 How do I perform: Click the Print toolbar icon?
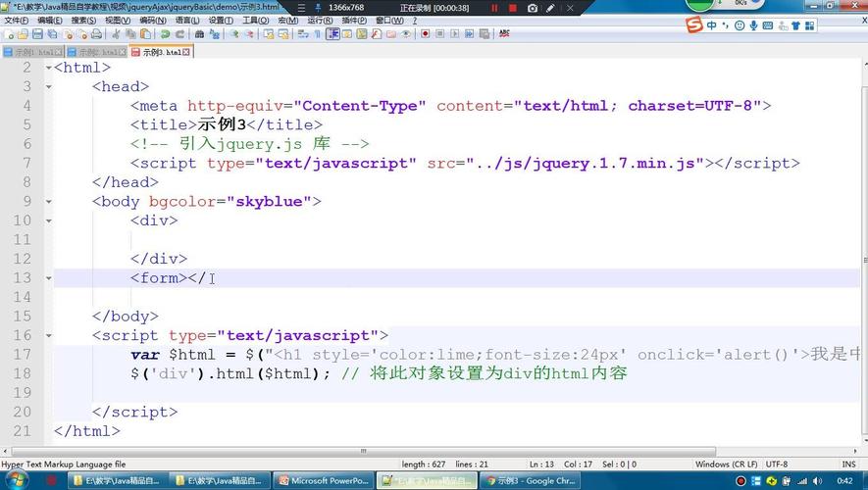pyautogui.click(x=96, y=34)
